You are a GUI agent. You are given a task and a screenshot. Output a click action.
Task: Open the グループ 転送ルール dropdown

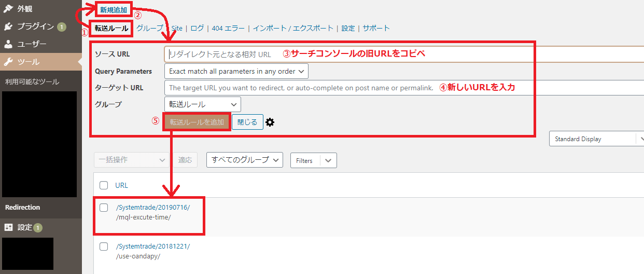coord(202,104)
